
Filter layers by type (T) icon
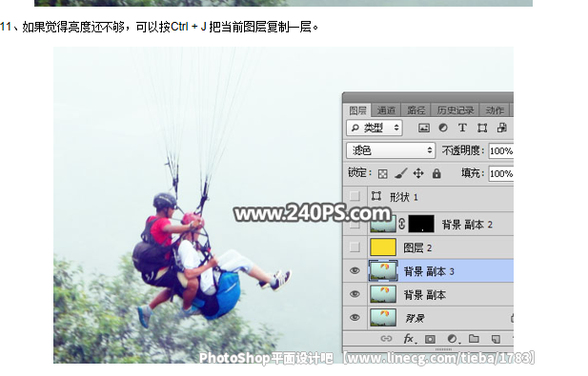pyautogui.click(x=462, y=128)
